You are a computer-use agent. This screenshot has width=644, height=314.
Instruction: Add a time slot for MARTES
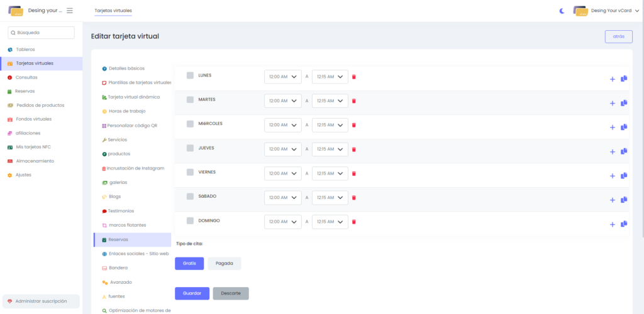point(612,103)
